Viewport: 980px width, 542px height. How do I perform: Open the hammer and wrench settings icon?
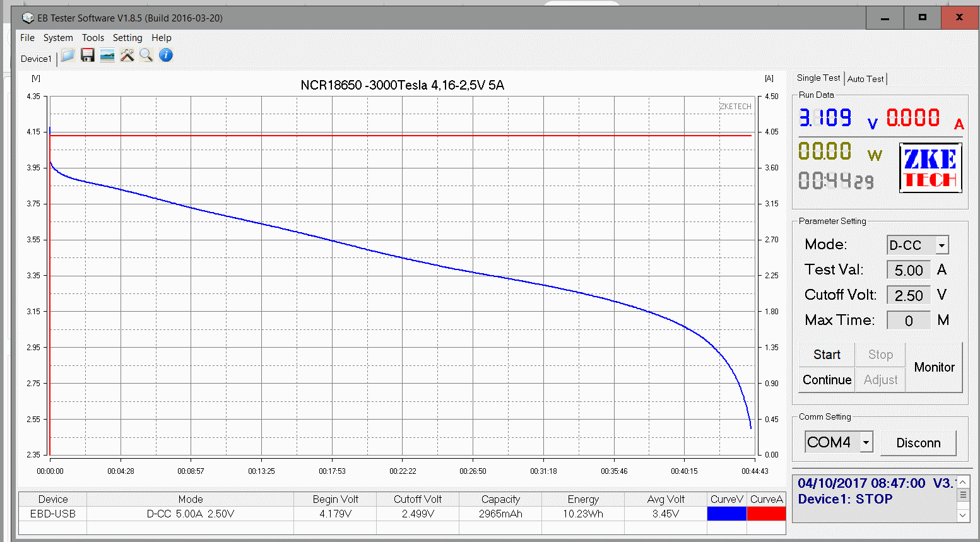click(x=127, y=56)
